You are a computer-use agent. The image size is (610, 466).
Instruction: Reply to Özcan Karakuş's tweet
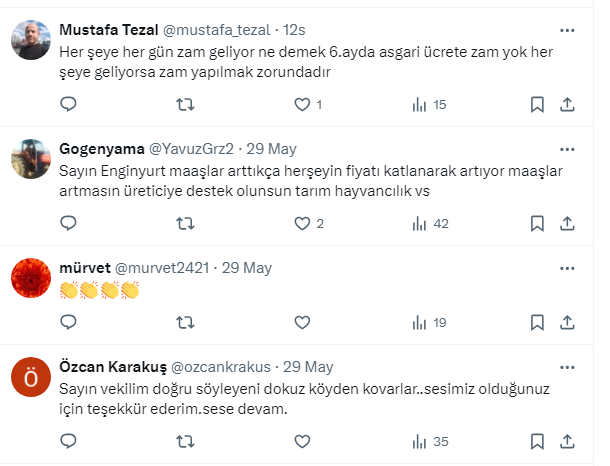click(x=68, y=441)
